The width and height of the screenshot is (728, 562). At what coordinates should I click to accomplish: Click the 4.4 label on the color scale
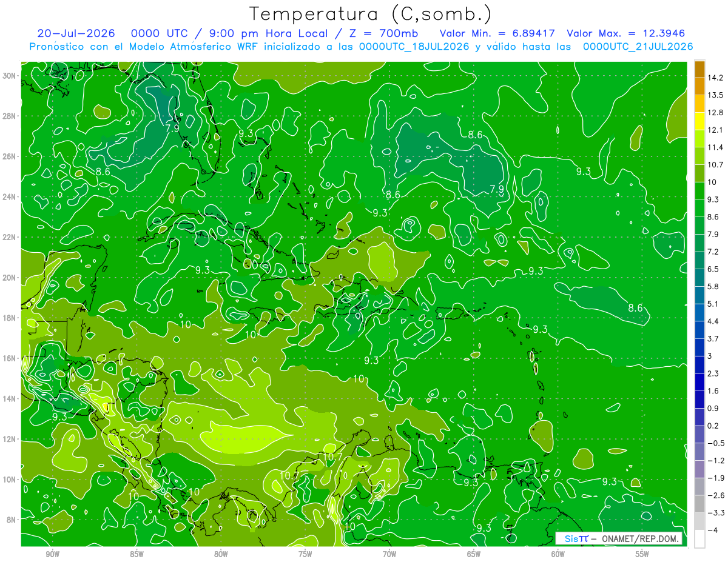click(x=713, y=321)
